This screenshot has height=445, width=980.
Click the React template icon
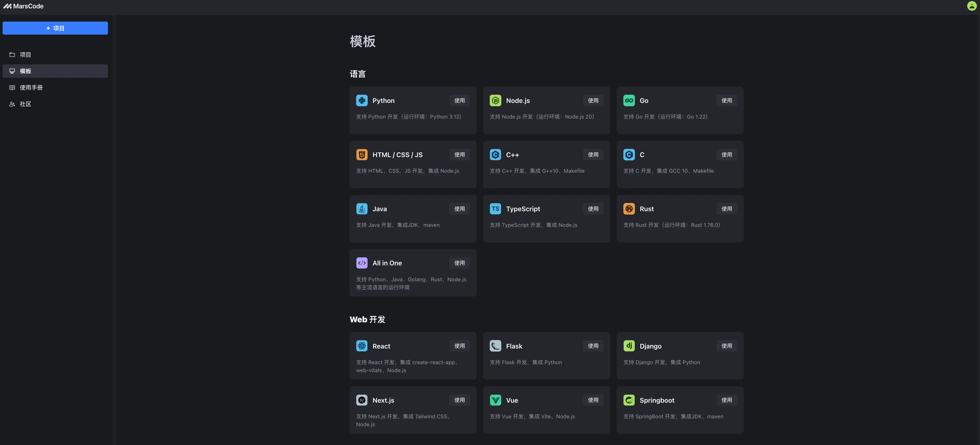point(362,346)
